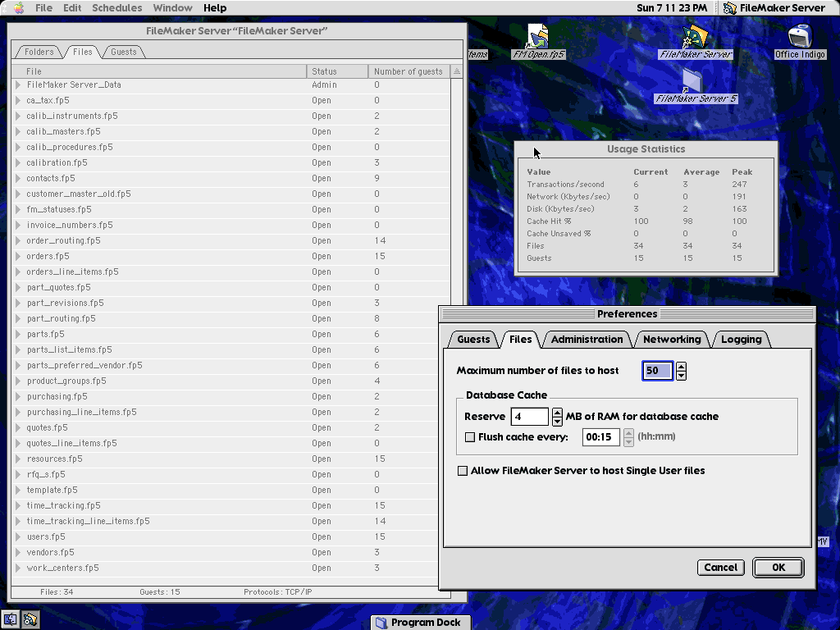840x630 pixels.
Task: Expand the FileMaker Server_Data row
Action: [x=18, y=84]
